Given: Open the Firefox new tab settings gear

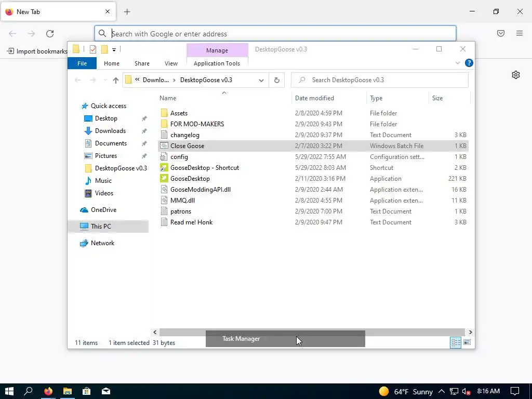Looking at the screenshot, I should point(516,75).
